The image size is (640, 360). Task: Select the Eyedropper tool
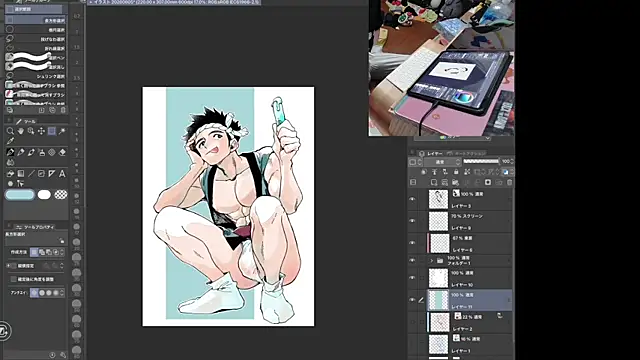tap(10, 141)
